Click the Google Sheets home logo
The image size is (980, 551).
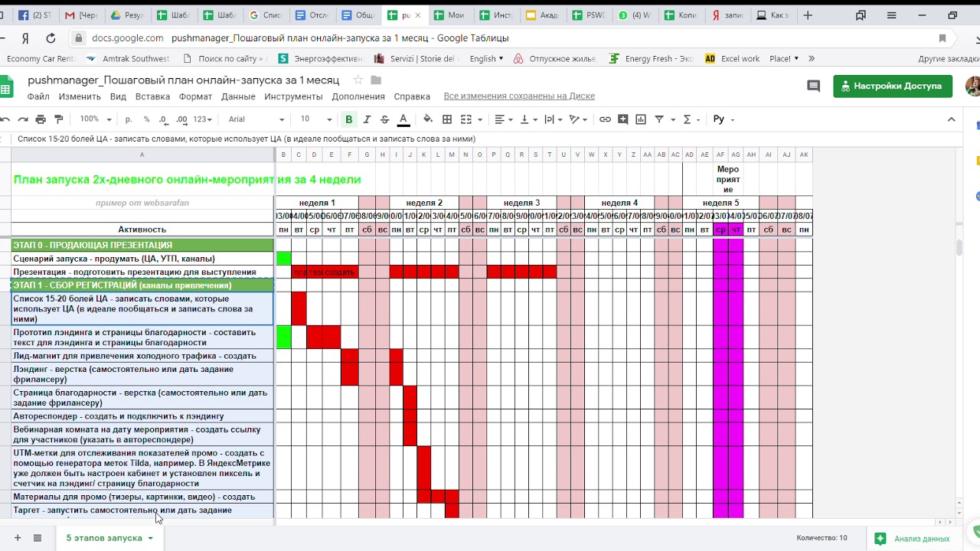point(6,86)
